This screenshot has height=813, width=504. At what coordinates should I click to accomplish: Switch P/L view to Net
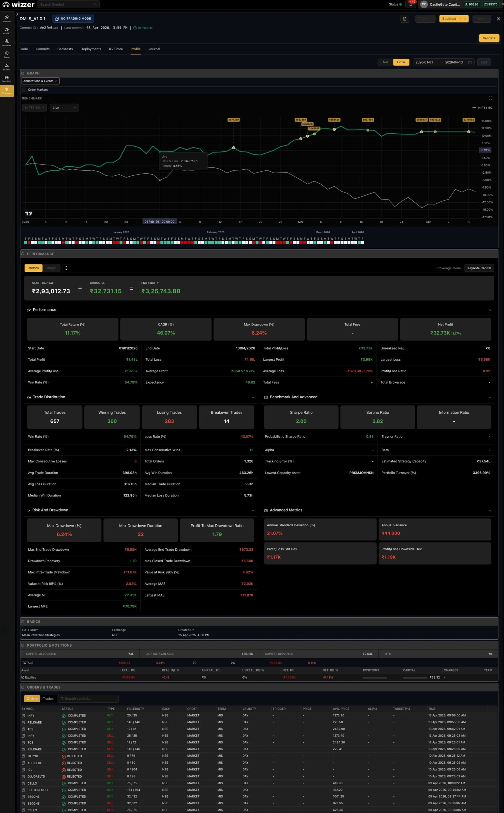tap(385, 62)
